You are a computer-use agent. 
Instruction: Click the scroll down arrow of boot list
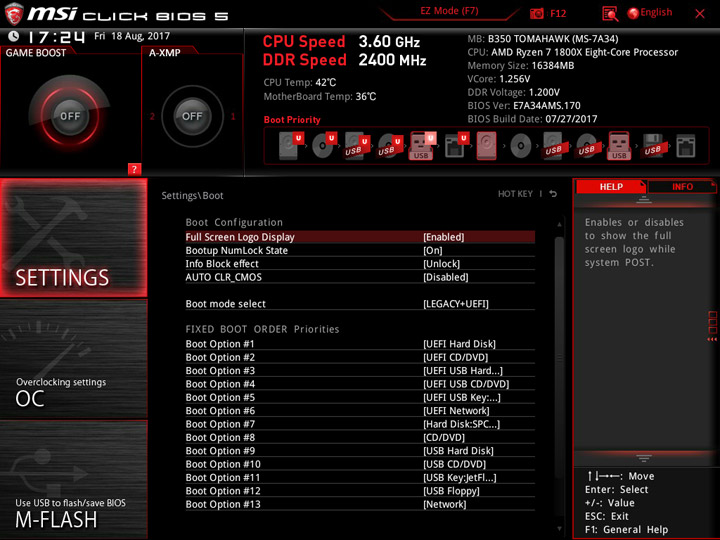pyautogui.click(x=559, y=529)
